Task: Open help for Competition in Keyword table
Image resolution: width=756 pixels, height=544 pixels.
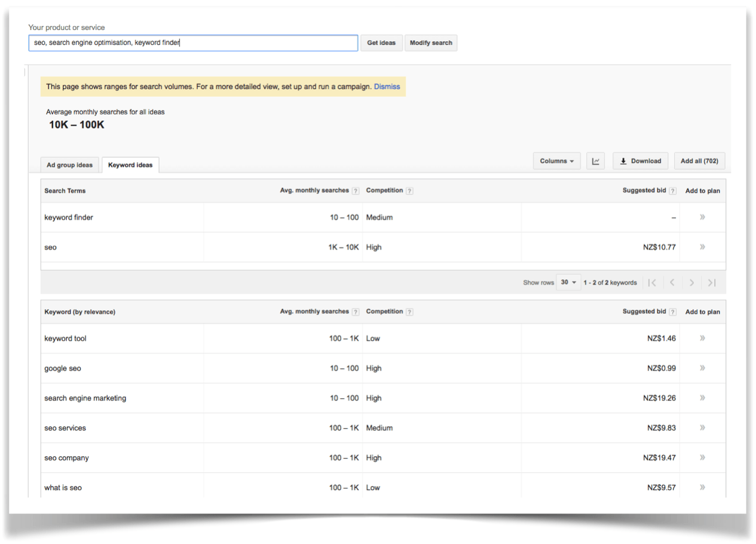Action: point(409,312)
